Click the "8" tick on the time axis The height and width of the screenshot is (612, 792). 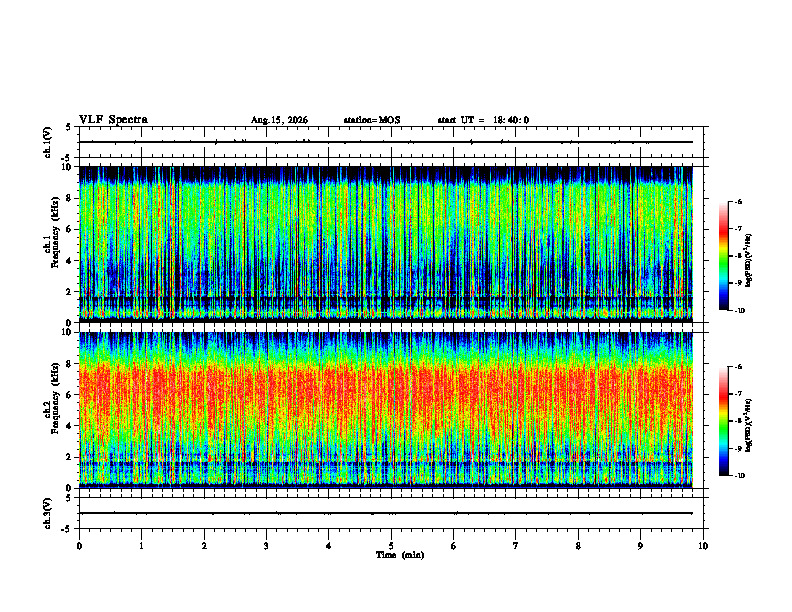[x=578, y=546]
